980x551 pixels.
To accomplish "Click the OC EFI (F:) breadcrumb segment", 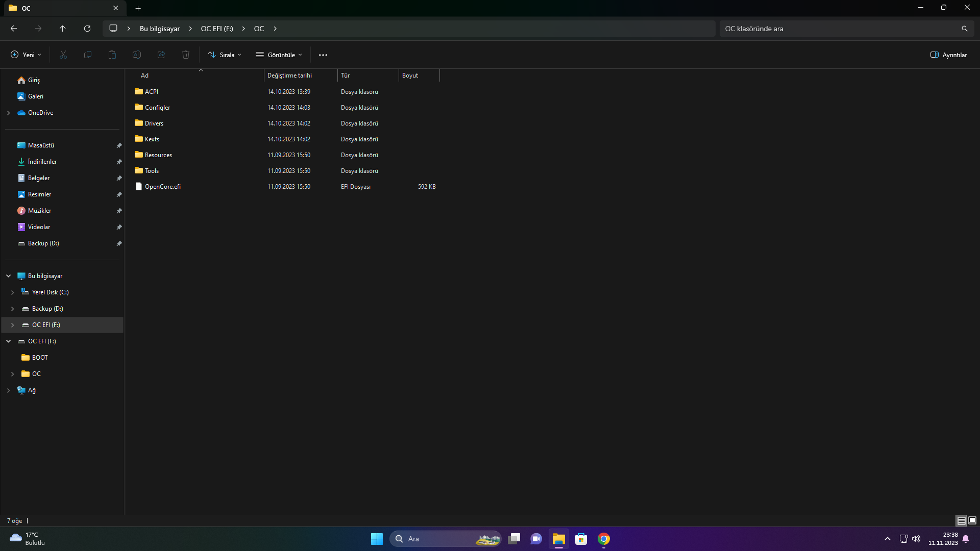I will (x=217, y=29).
